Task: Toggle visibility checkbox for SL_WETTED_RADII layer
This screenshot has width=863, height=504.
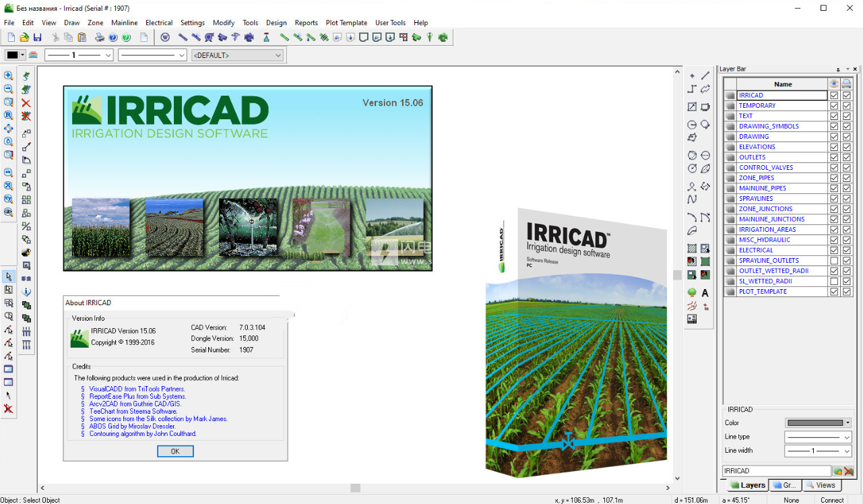Action: point(834,282)
